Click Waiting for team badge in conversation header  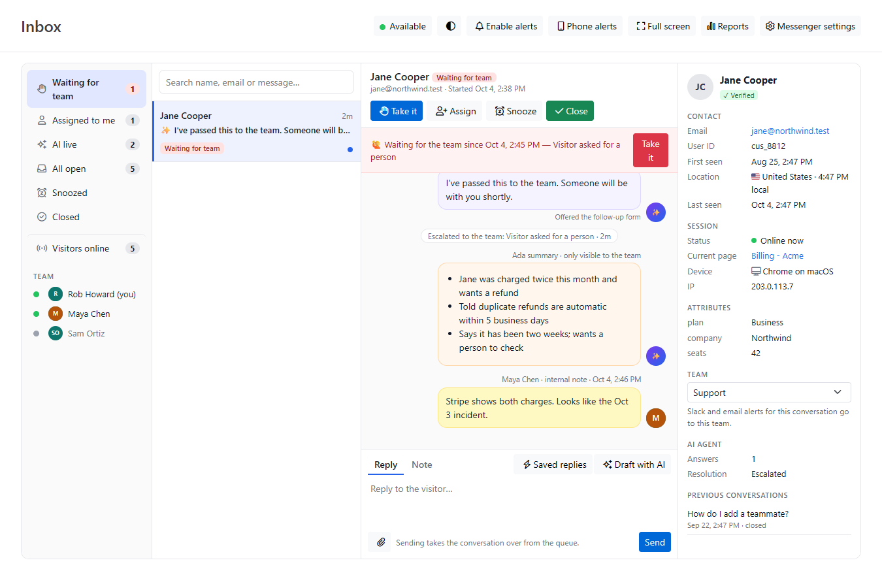[x=464, y=78]
